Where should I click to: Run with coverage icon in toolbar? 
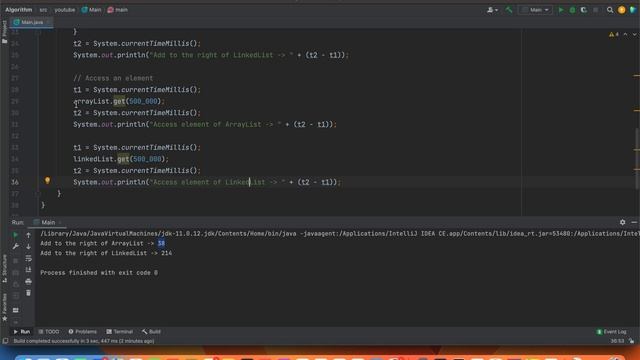pos(584,10)
